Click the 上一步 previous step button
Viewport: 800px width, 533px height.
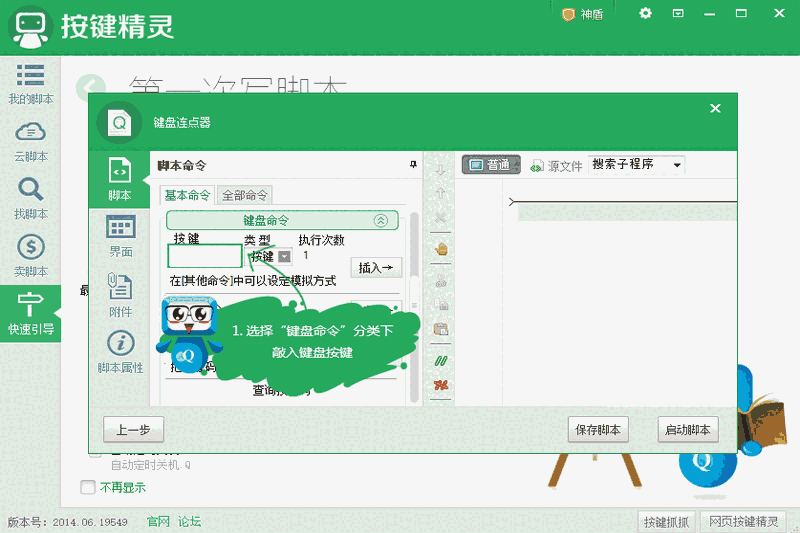click(133, 430)
